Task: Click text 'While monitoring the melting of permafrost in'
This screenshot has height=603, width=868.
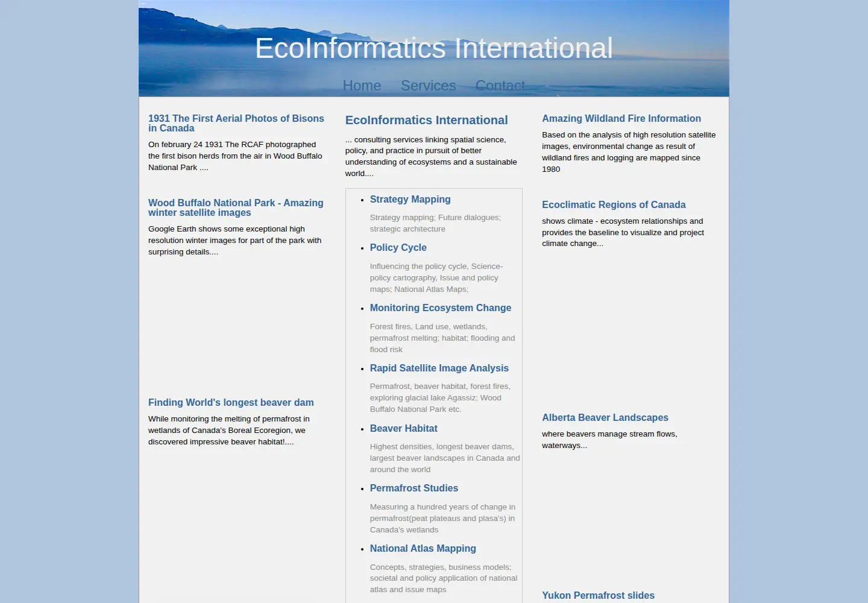Action: click(x=229, y=419)
